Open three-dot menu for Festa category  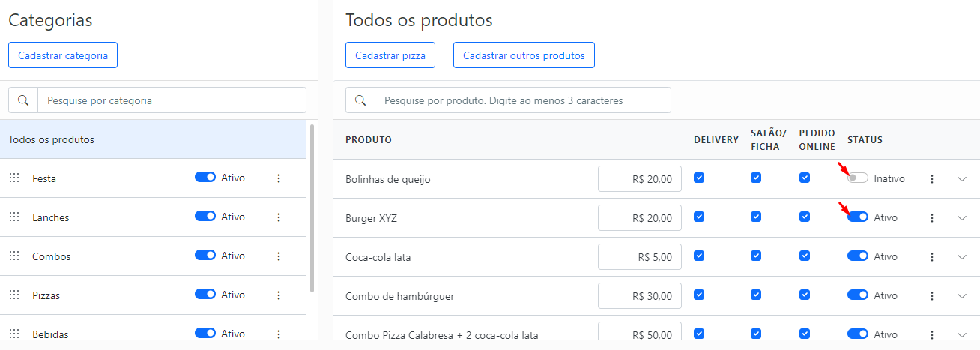coord(279,178)
